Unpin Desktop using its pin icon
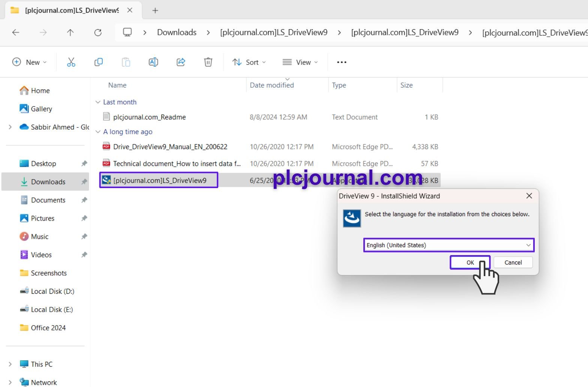The width and height of the screenshot is (588, 387). pos(84,164)
